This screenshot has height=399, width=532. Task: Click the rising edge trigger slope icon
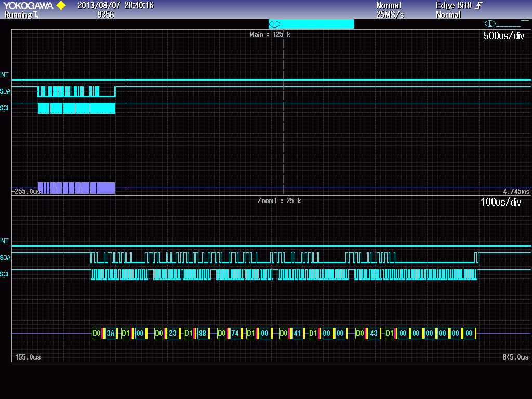478,5
